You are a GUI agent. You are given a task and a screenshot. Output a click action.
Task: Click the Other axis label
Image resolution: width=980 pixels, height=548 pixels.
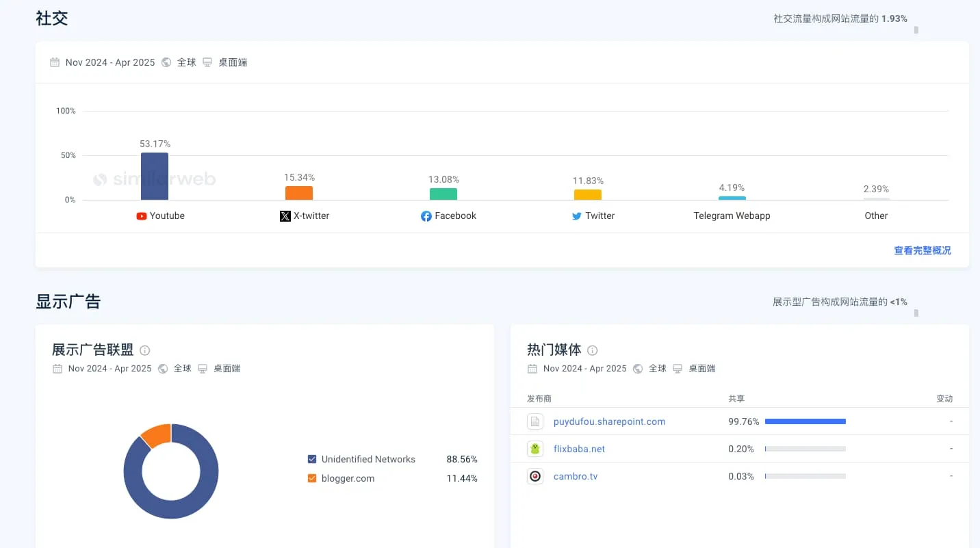(876, 216)
